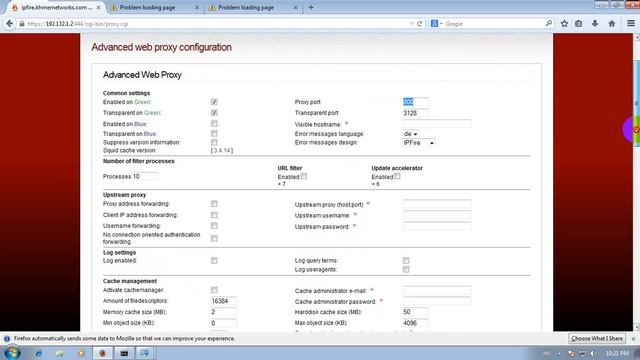The height and width of the screenshot is (360, 640).
Task: Click the network tray icon
Action: click(x=582, y=353)
